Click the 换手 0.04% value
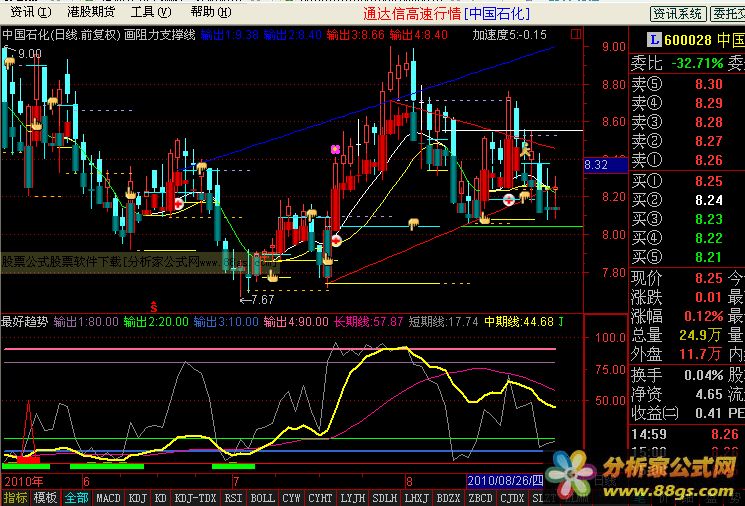Image resolution: width=745 pixels, height=506 pixels. point(704,375)
